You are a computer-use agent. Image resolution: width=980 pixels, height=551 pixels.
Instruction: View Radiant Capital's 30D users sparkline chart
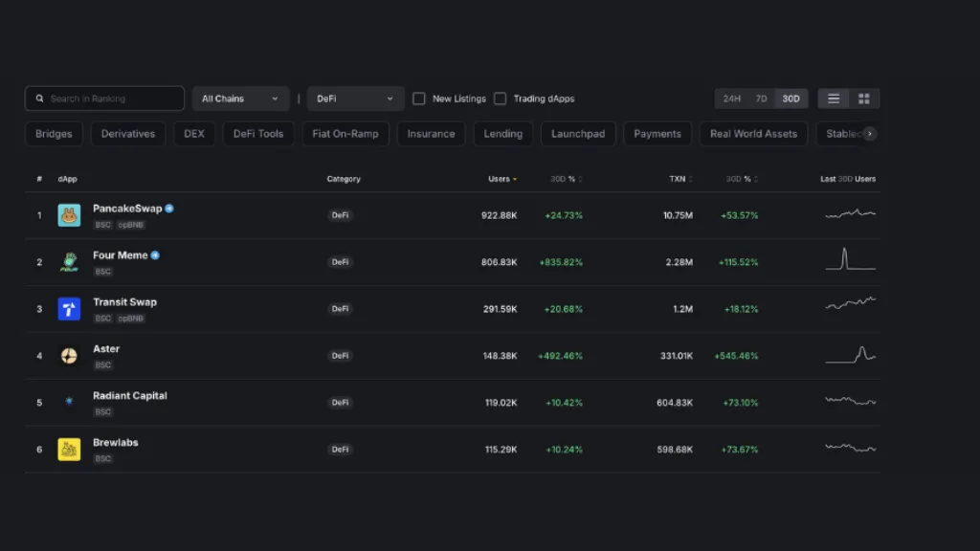851,401
